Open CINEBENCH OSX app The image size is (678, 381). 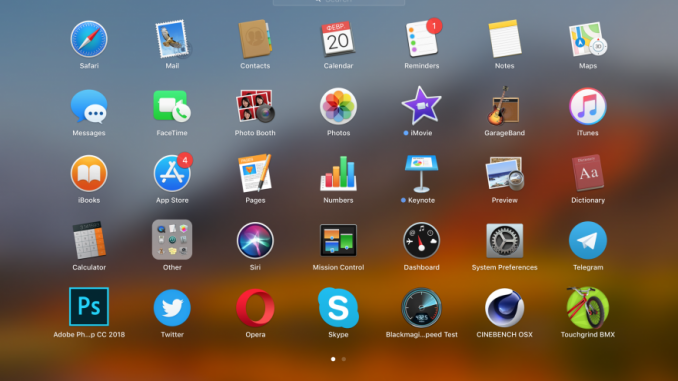(504, 307)
